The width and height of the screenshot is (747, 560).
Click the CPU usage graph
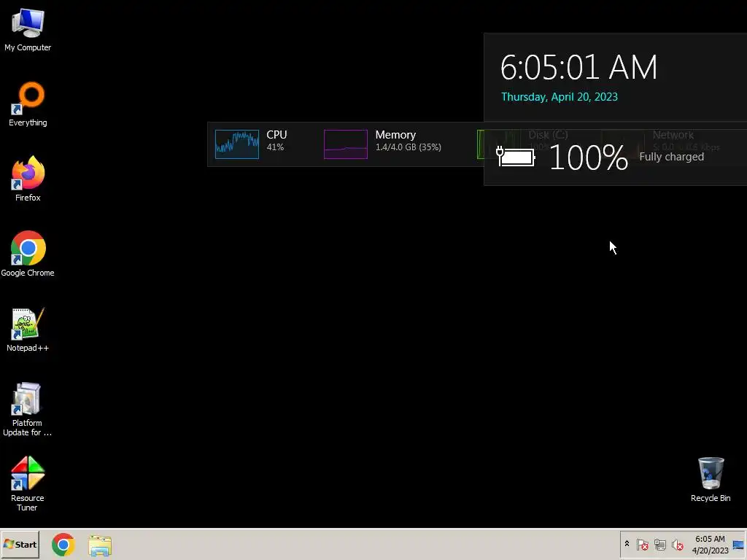tap(237, 144)
